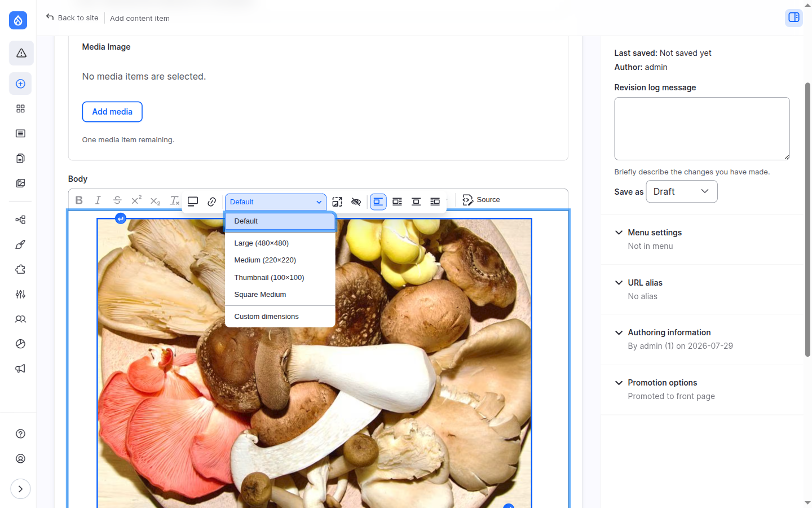The height and width of the screenshot is (508, 812).
Task: Open the Create plus icon in sidebar
Action: tap(21, 84)
